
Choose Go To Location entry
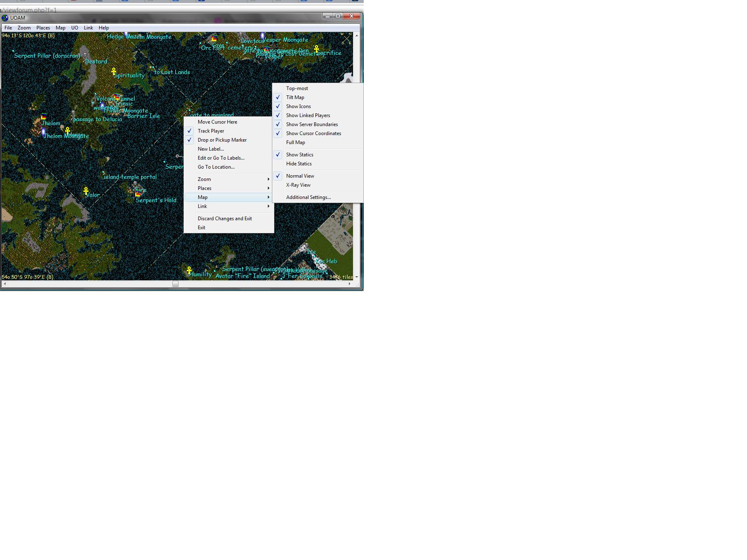pyautogui.click(x=216, y=167)
